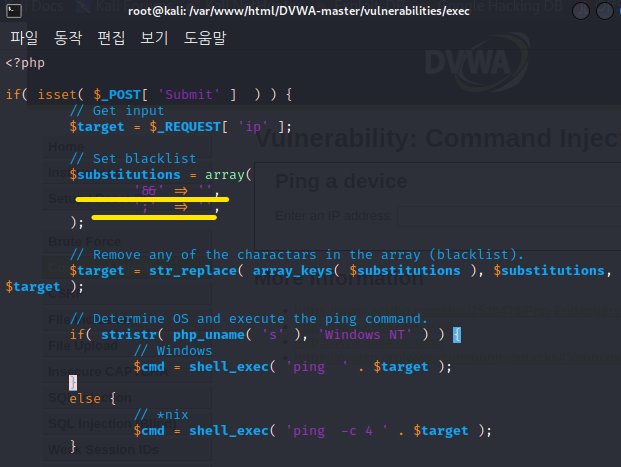Click the '// Windows' comment
This screenshot has width=621, height=467.
pyautogui.click(x=173, y=351)
